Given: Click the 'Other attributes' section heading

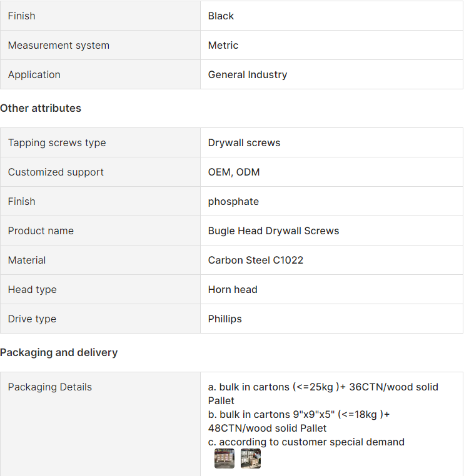Looking at the screenshot, I should (41, 108).
